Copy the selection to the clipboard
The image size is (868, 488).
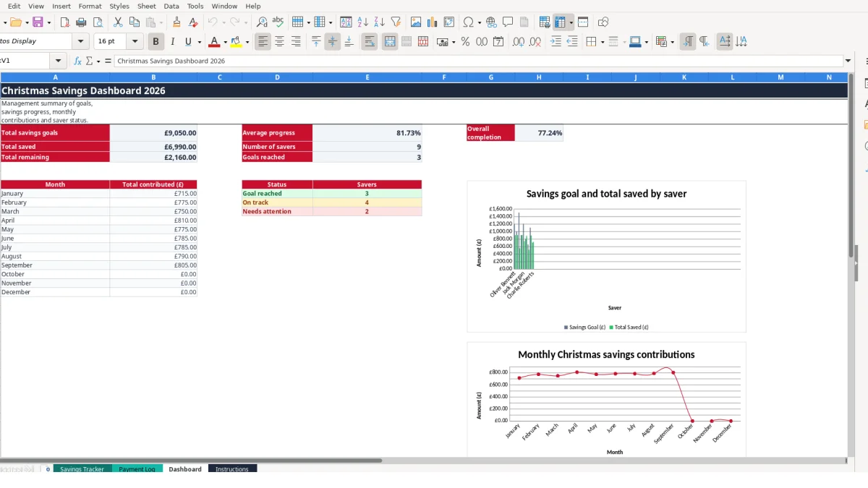134,22
